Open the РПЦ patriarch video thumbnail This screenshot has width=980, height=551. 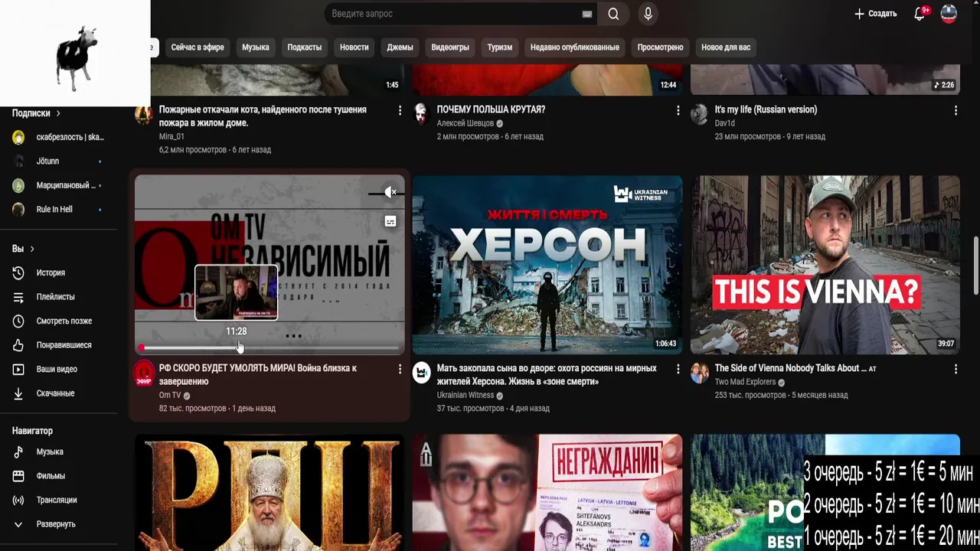click(x=269, y=492)
